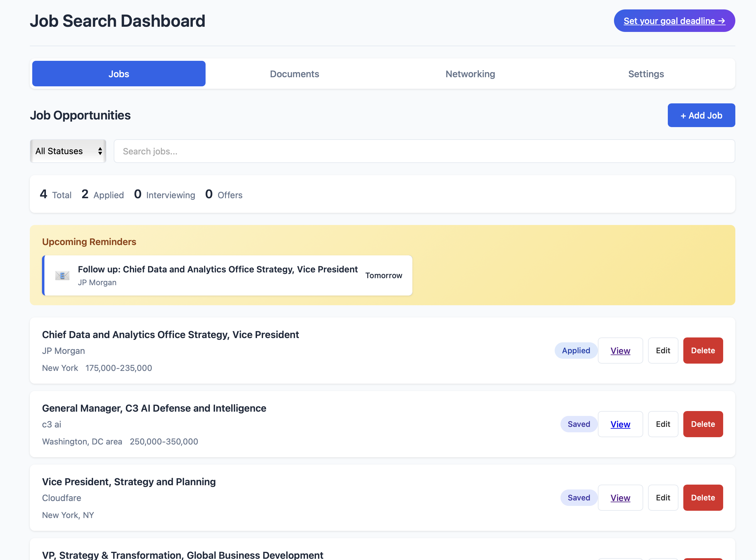Delete the General Manager C3 AI job
756x560 pixels.
[x=703, y=424]
